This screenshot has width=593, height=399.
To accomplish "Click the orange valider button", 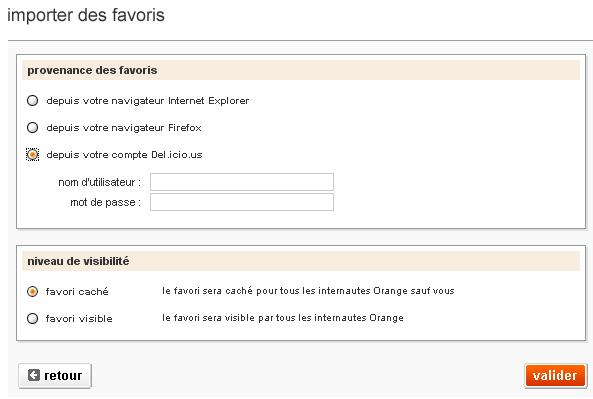I will click(556, 376).
